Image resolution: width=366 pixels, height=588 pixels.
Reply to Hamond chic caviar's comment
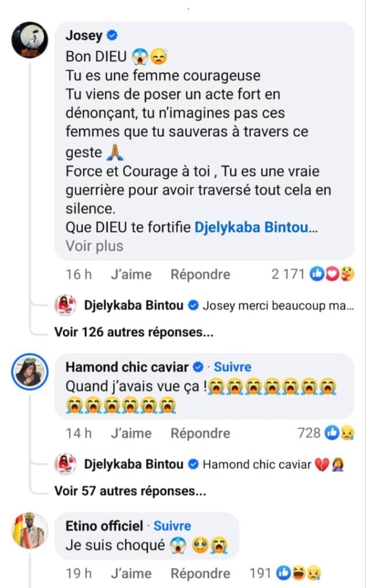(x=200, y=433)
